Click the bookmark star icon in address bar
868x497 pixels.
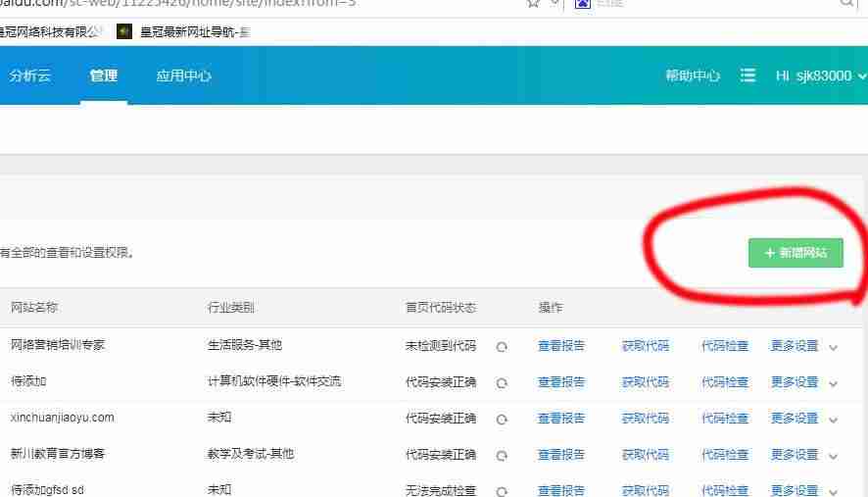pyautogui.click(x=533, y=3)
